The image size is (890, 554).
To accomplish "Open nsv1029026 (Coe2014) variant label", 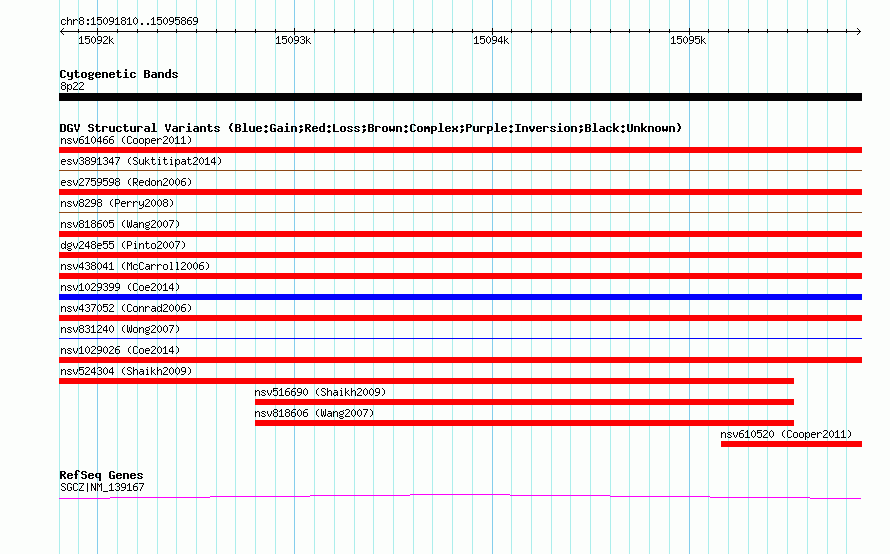I will pos(120,350).
